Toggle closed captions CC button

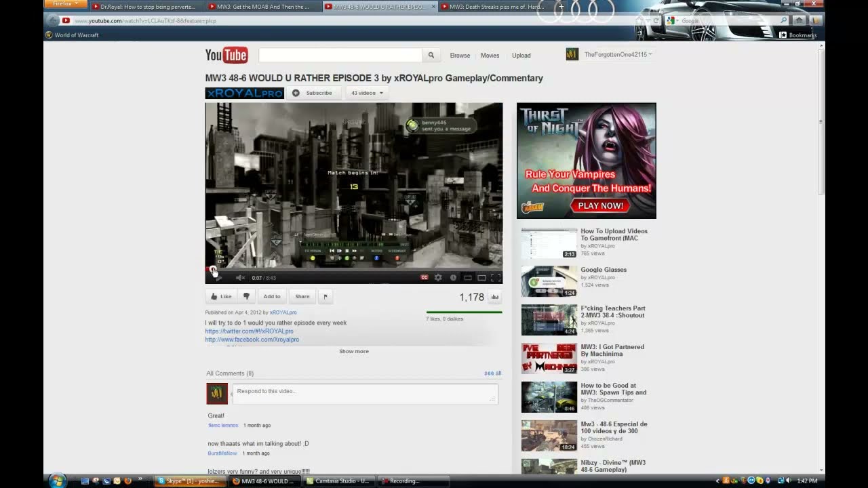pos(425,277)
